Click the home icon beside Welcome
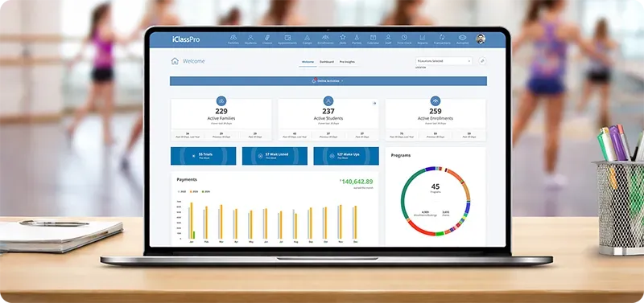The width and height of the screenshot is (644, 303). (x=175, y=61)
